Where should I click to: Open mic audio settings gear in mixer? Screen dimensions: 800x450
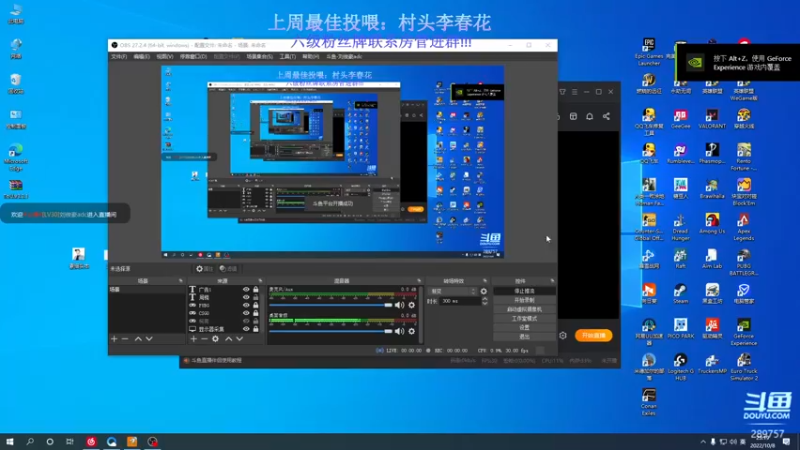coord(412,305)
